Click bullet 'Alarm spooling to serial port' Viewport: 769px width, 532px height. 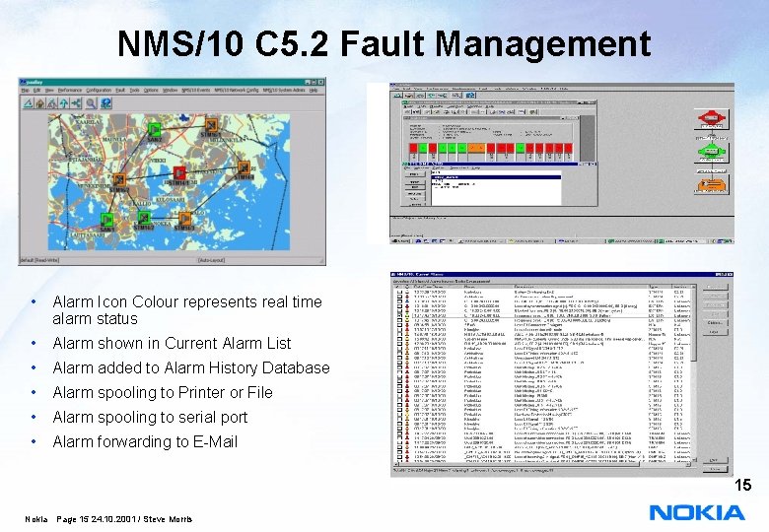(150, 417)
